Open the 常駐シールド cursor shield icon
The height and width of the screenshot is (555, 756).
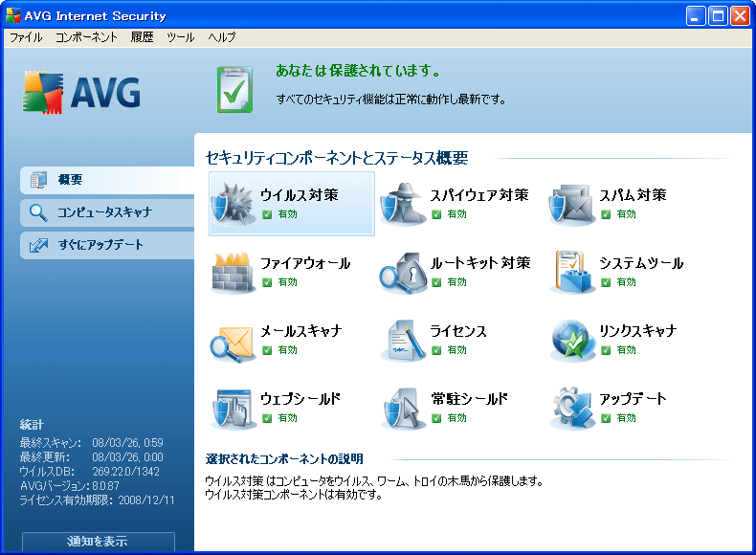point(403,409)
